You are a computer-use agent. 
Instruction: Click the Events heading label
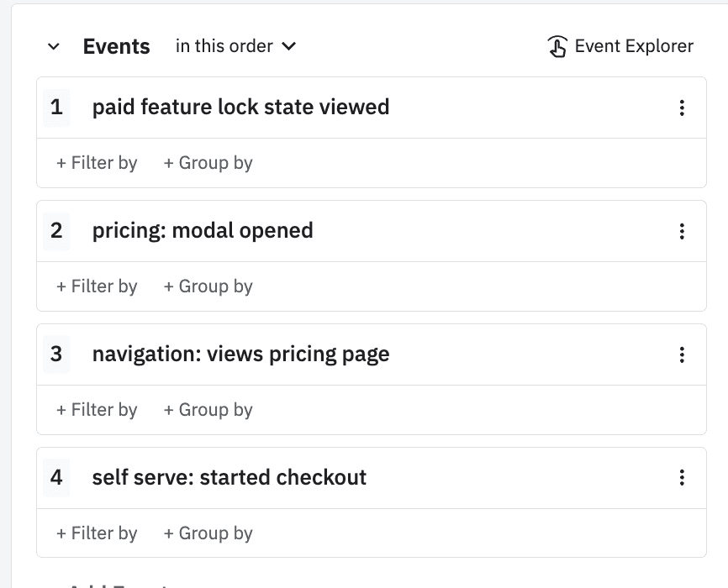(x=116, y=46)
